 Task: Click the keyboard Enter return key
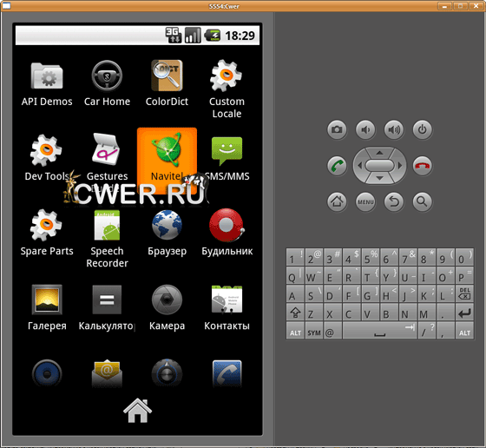point(464,313)
